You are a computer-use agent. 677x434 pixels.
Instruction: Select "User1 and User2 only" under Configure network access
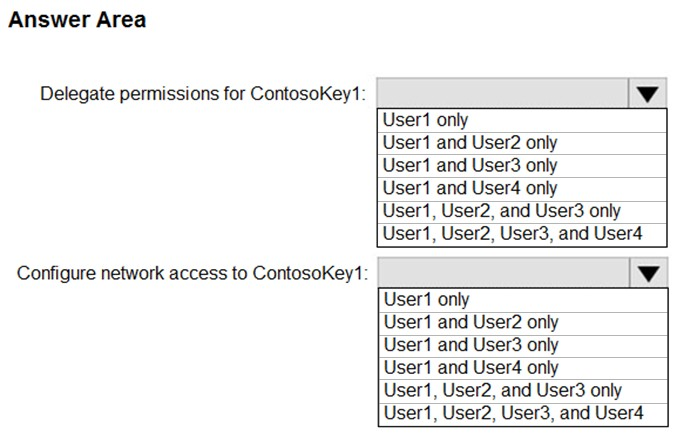(x=523, y=323)
